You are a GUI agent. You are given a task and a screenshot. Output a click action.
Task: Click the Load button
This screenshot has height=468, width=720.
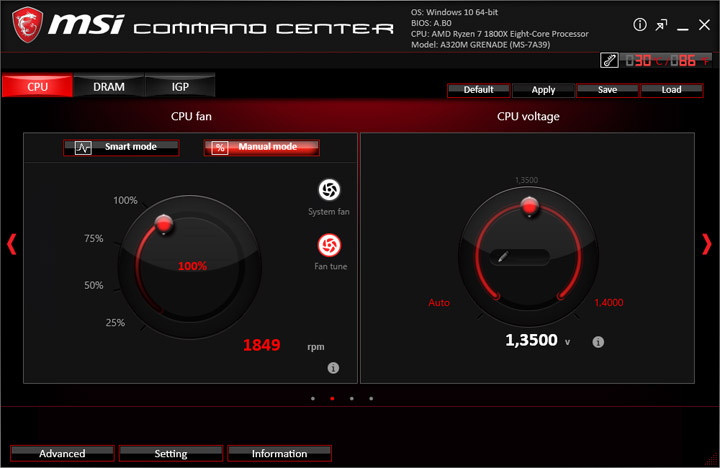(x=671, y=90)
